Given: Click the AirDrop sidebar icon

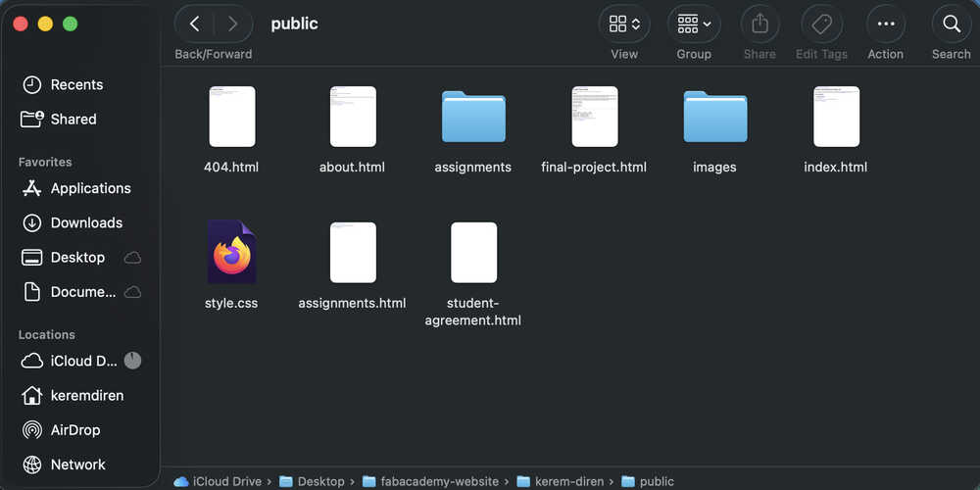Looking at the screenshot, I should 32,430.
